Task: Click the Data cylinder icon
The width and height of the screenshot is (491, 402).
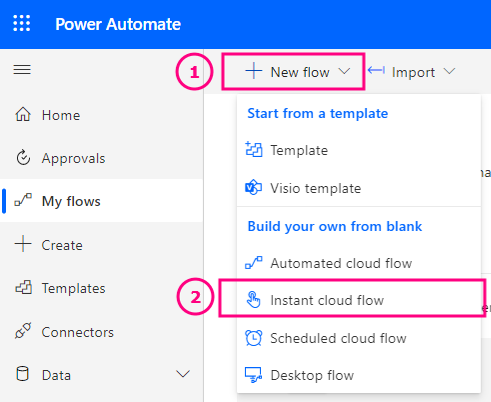Action: pyautogui.click(x=22, y=374)
